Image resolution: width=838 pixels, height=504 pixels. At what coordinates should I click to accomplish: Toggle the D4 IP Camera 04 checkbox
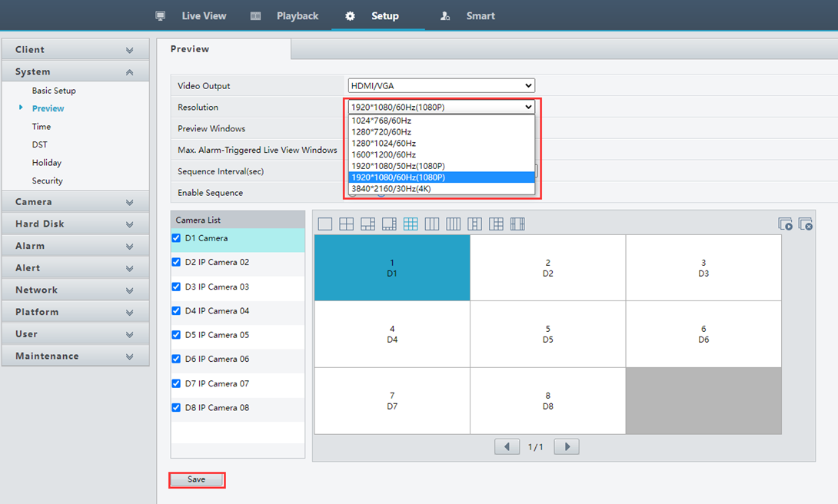coord(176,311)
